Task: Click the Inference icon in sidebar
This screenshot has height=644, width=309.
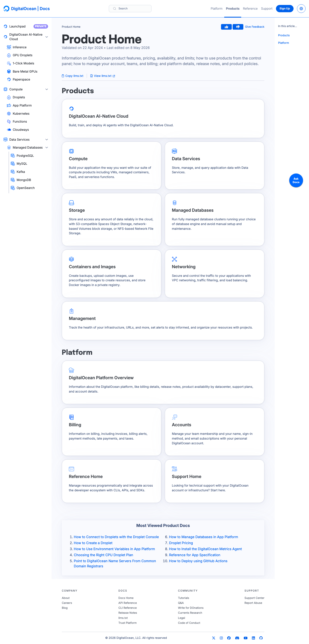Action: tap(9, 47)
